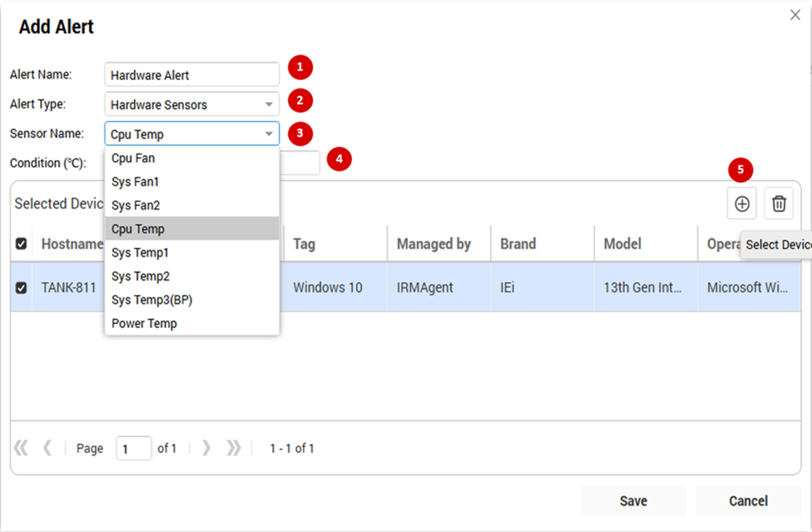Click the Save button
This screenshot has height=532, width=812.
pos(633,501)
